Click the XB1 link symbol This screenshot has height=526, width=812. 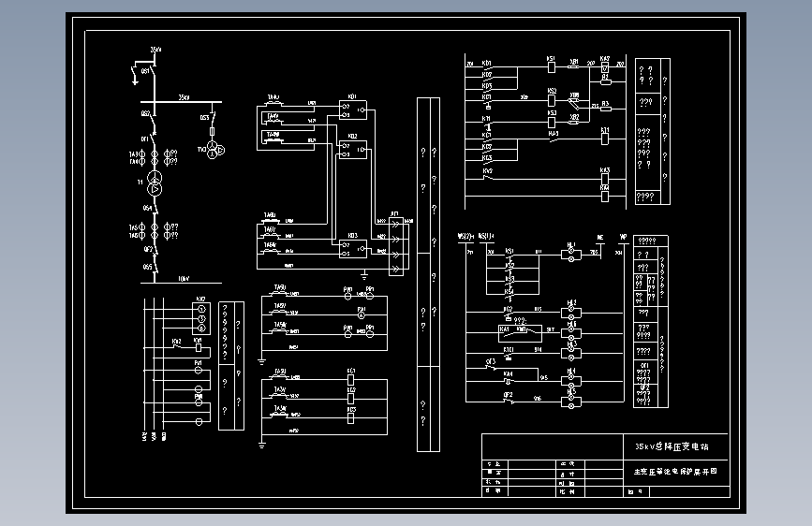click(574, 67)
